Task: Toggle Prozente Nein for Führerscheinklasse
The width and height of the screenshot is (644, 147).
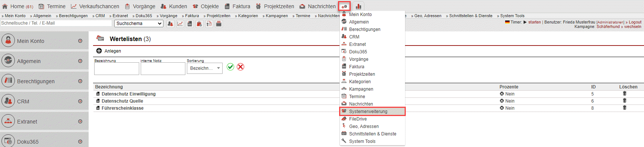Action: click(x=507, y=108)
